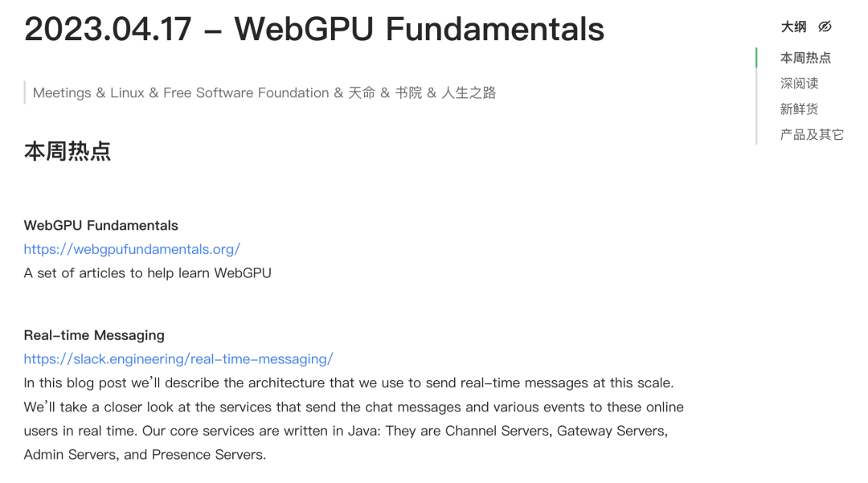Open the slack.engineering real-time-messaging link
The image size is (868, 483).
tap(178, 359)
